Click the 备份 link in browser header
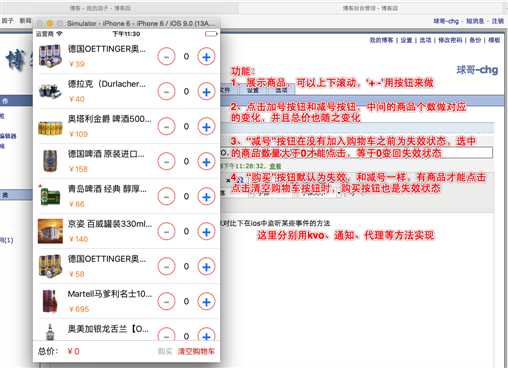 pyautogui.click(x=475, y=40)
